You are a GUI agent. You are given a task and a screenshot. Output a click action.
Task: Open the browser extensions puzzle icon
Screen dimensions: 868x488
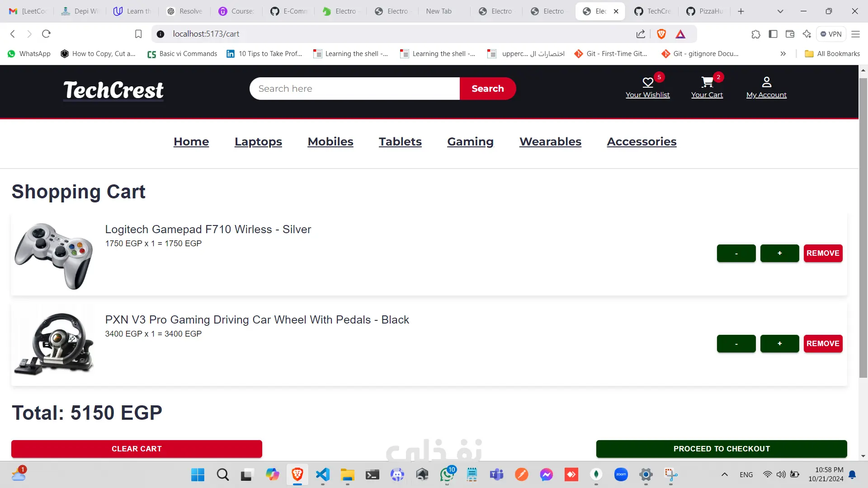coord(756,34)
